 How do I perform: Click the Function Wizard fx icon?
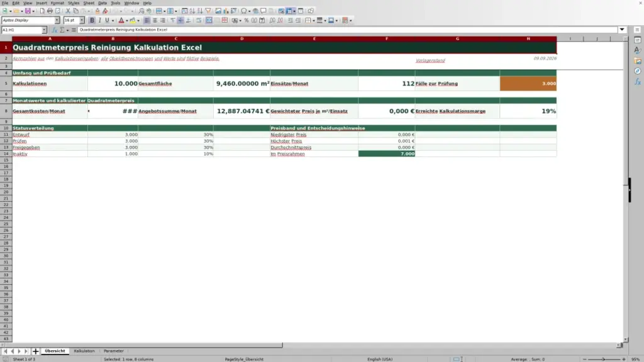tap(54, 30)
